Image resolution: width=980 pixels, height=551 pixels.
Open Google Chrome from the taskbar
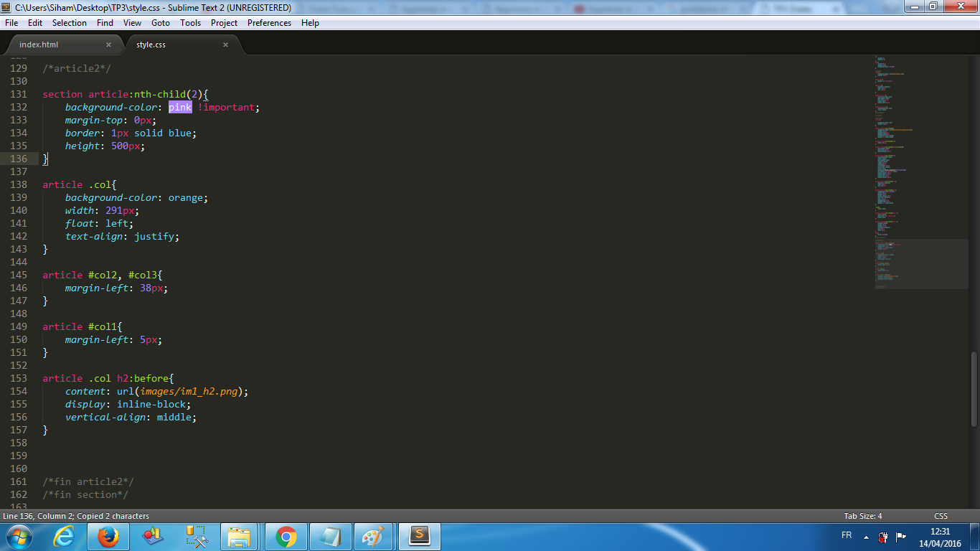pos(285,536)
